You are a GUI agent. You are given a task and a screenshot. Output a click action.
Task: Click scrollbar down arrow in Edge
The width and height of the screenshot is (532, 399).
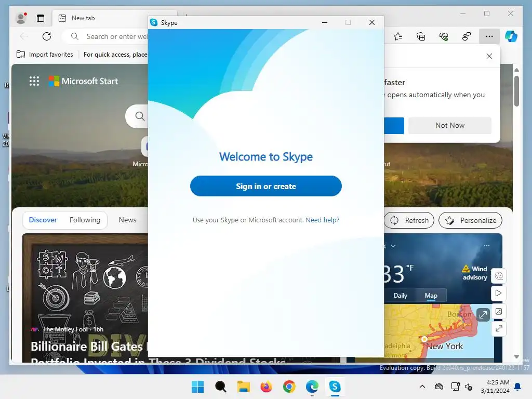[x=516, y=356]
